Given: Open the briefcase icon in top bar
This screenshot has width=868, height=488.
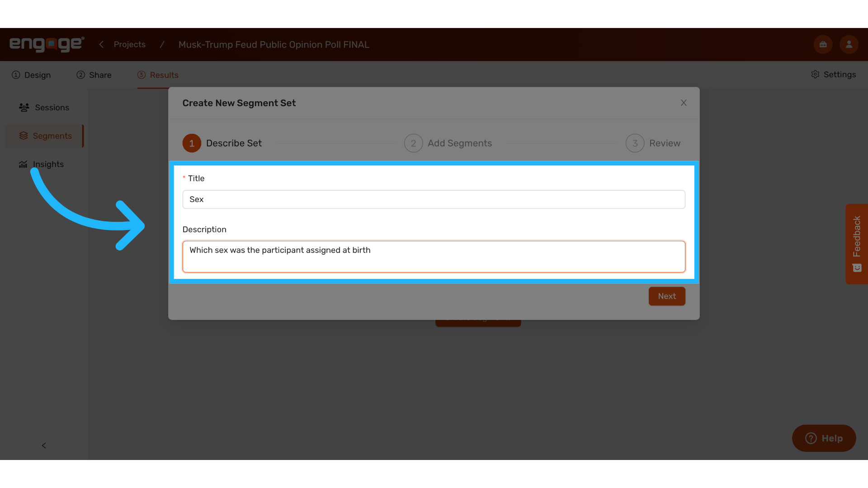Looking at the screenshot, I should click(823, 44).
